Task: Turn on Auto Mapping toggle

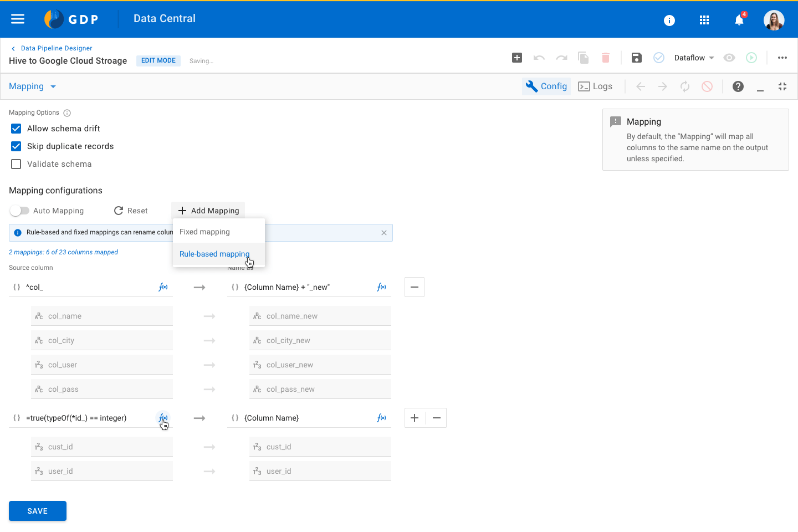Action: [x=20, y=211]
